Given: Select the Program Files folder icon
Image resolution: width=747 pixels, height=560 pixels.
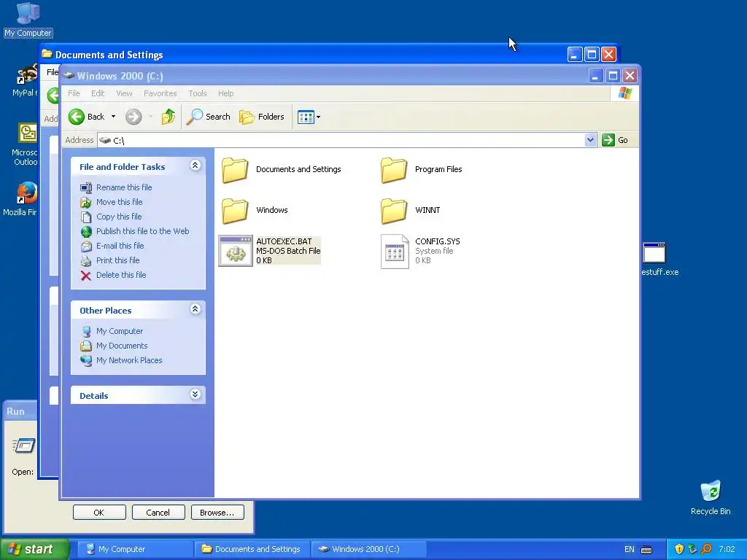Looking at the screenshot, I should click(393, 170).
